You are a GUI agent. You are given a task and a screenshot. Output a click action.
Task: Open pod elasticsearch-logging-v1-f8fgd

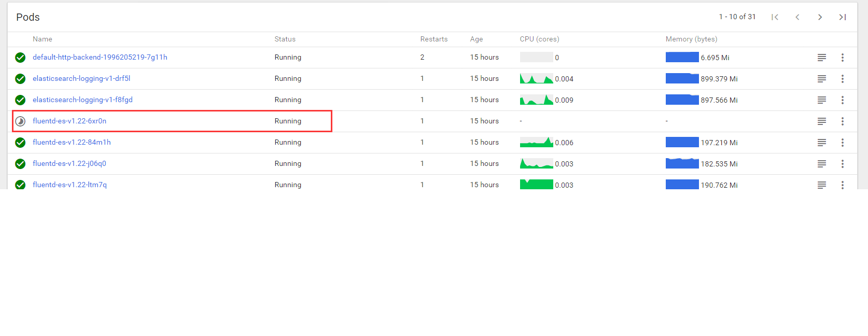82,100
